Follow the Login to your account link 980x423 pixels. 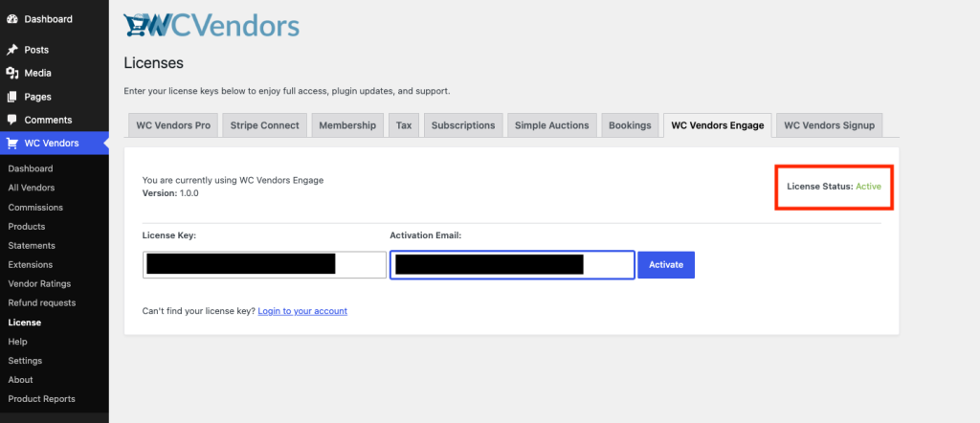(x=302, y=310)
